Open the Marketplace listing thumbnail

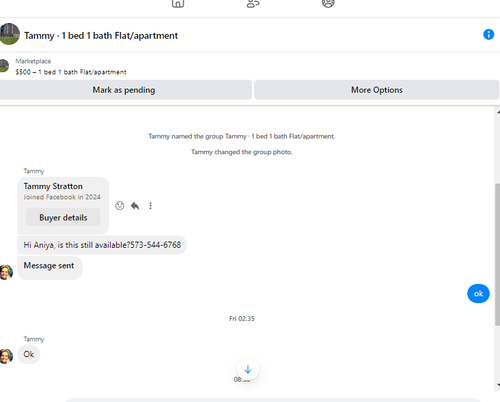4,66
